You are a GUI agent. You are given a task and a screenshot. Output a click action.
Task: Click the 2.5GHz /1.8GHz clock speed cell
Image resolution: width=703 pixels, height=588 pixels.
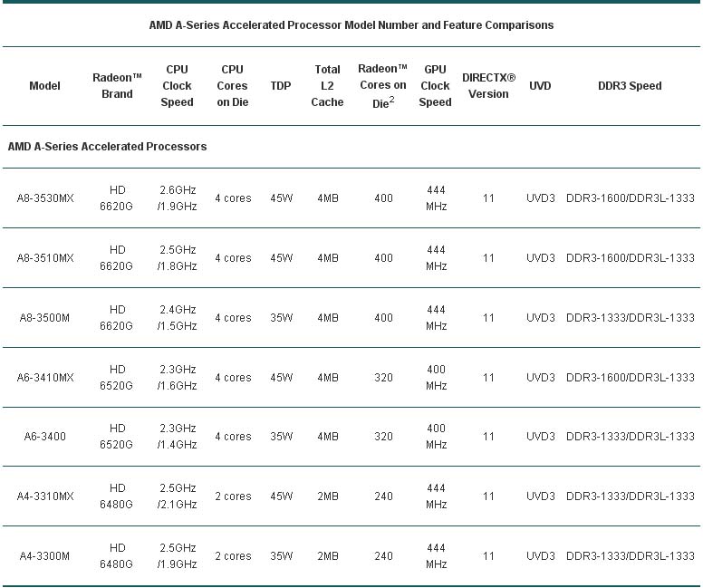(177, 258)
